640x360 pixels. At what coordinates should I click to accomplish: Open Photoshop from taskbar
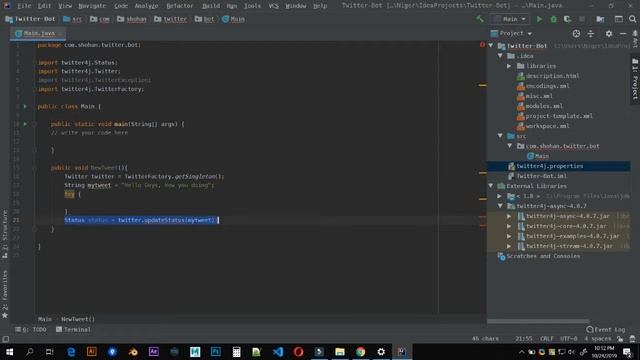(x=216, y=351)
